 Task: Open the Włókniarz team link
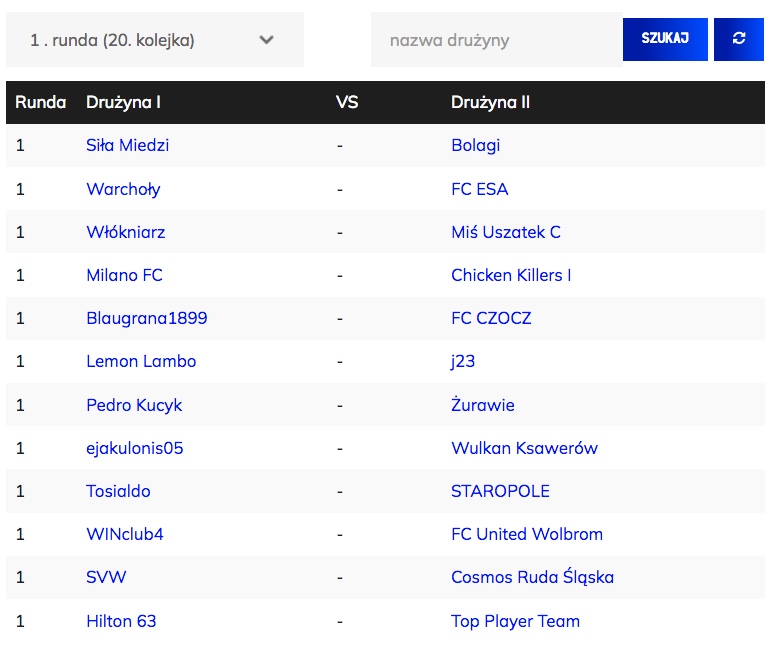tap(126, 232)
